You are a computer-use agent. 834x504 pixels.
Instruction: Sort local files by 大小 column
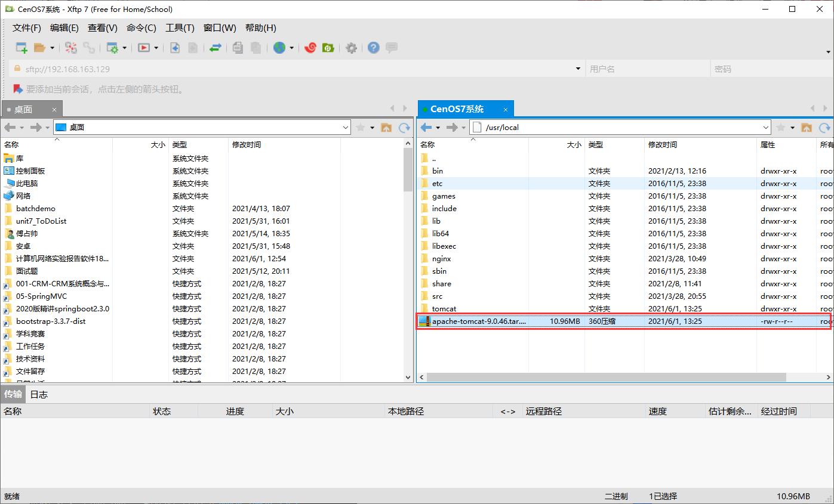pyautogui.click(x=140, y=145)
